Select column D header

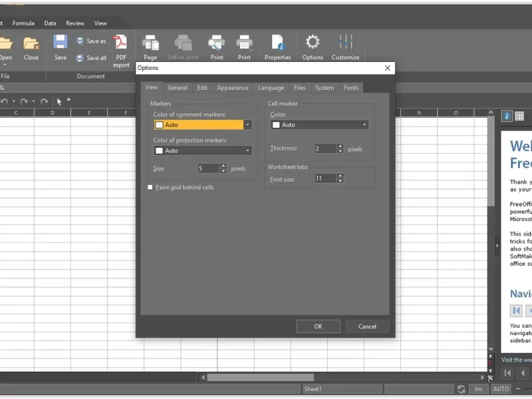tap(53, 112)
